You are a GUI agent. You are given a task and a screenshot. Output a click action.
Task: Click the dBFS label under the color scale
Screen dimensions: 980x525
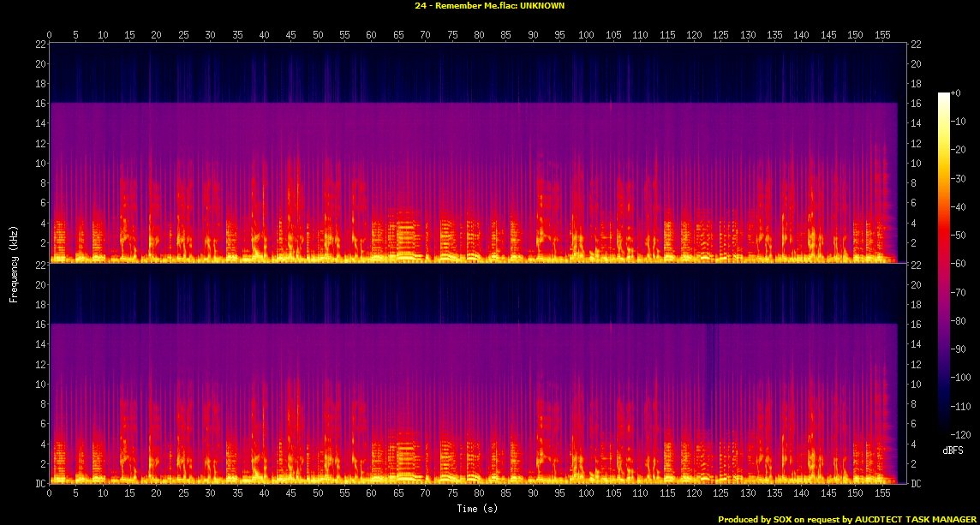click(x=952, y=450)
